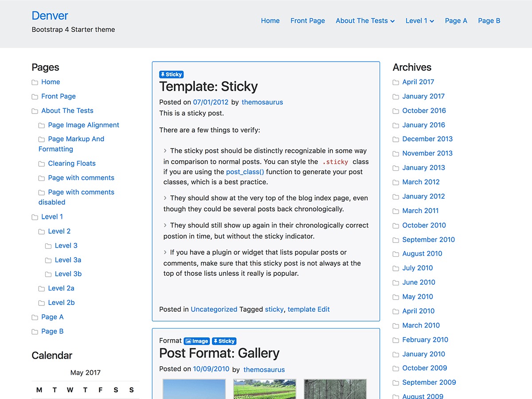The height and width of the screenshot is (399, 532).
Task: Open the August 2010 archive
Action: tap(422, 254)
